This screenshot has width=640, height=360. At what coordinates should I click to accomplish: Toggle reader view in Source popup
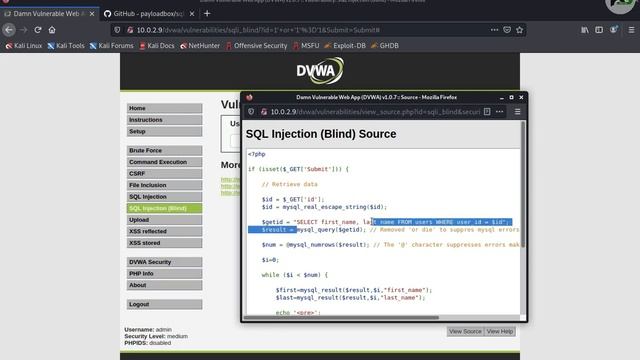coord(487,111)
